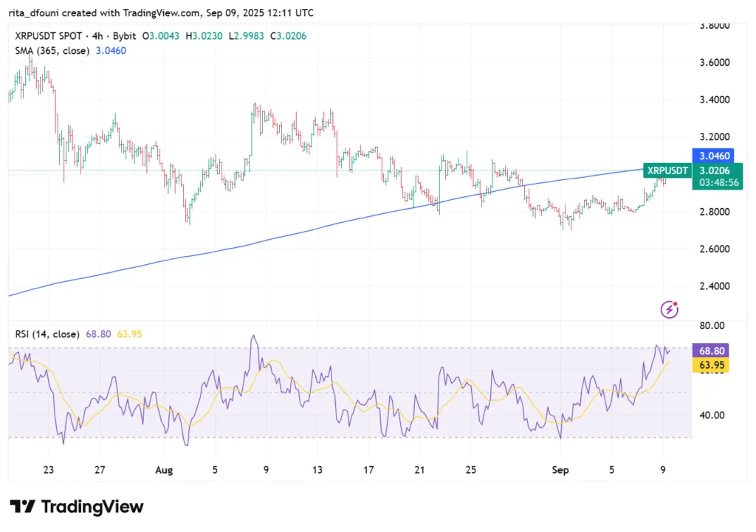Click the 3.8000 price axis label
This screenshot has width=756, height=532.
pos(715,25)
